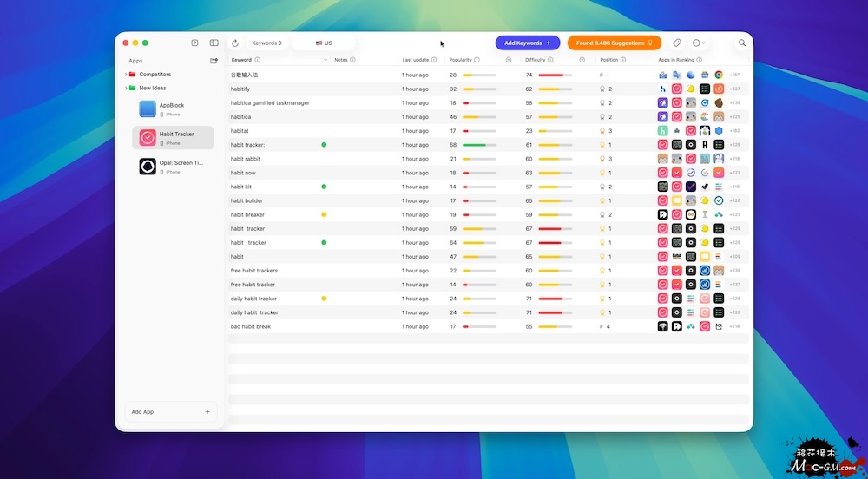Click green dot on habit tracker: row
The width and height of the screenshot is (868, 479).
[324, 145]
